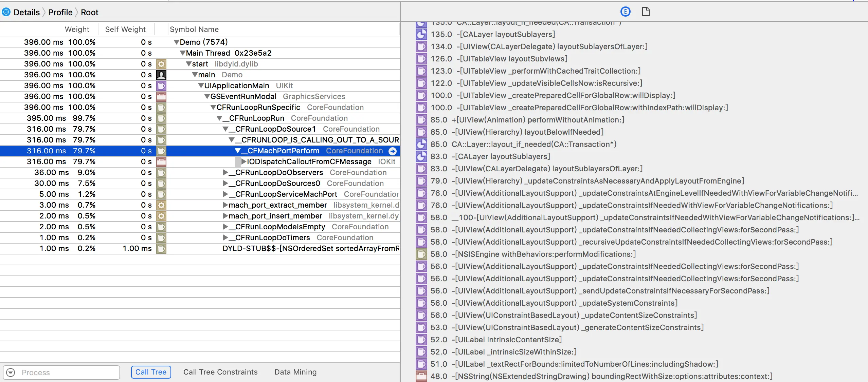Select the _recursiveUpdateConstraintsIfNeededCollectingViews frame
The width and height of the screenshot is (868, 382).
642,242
